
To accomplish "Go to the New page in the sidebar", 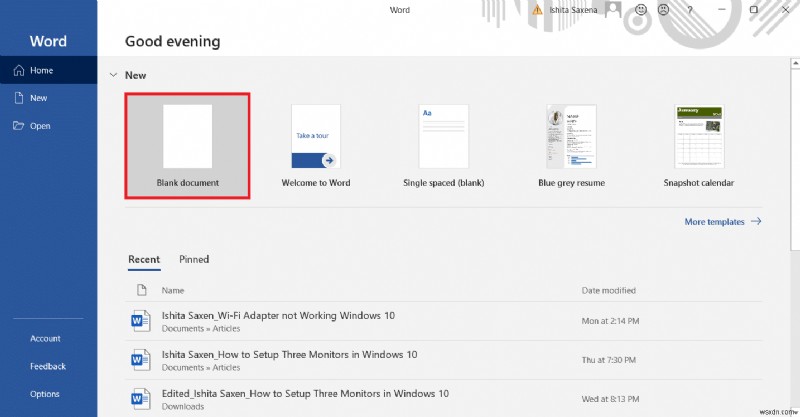I will pyautogui.click(x=48, y=98).
